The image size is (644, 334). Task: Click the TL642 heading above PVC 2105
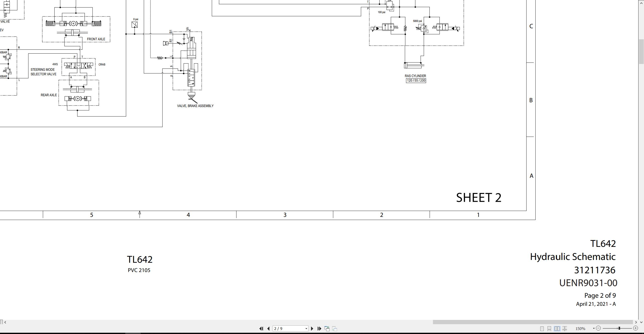click(140, 259)
